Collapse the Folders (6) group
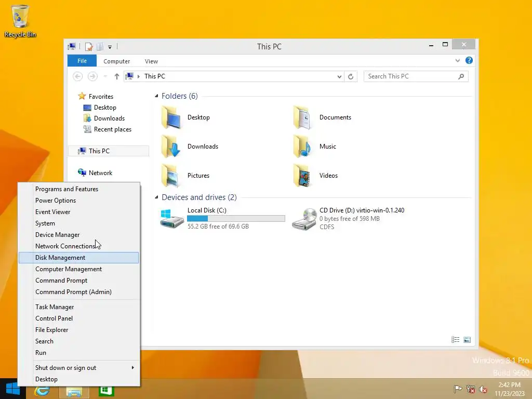This screenshot has width=532, height=399. [156, 96]
